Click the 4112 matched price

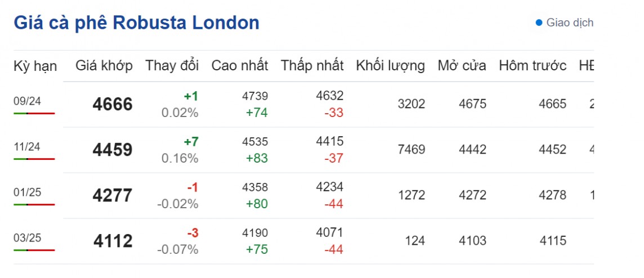click(x=113, y=241)
